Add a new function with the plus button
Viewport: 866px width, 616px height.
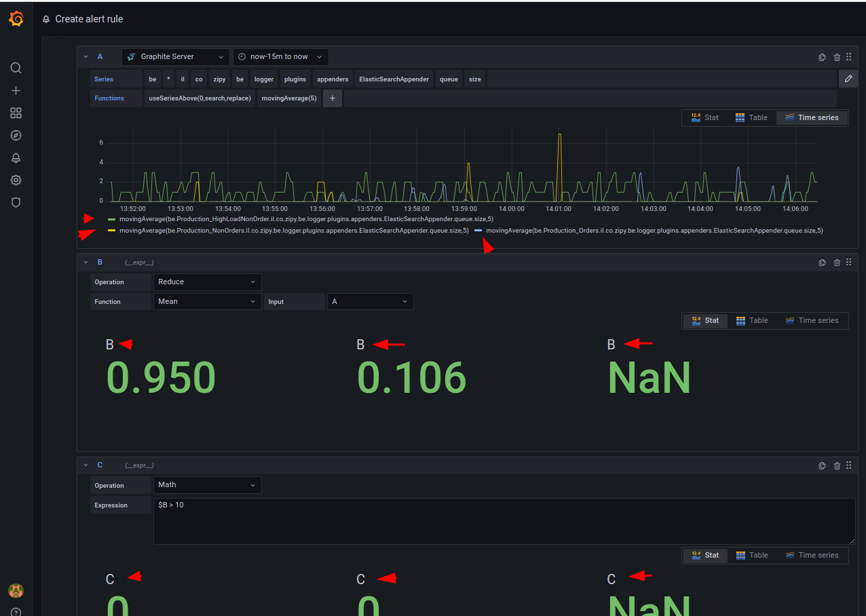coord(332,98)
